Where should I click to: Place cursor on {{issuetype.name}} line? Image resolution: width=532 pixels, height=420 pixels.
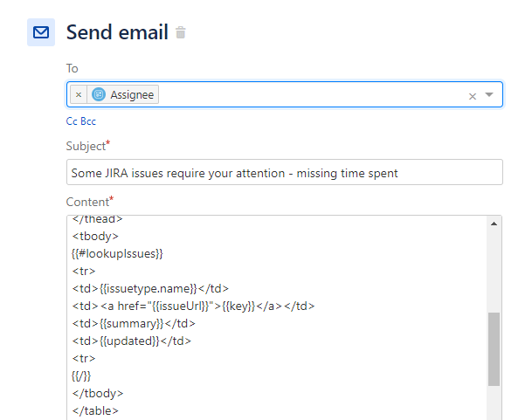[x=150, y=288]
